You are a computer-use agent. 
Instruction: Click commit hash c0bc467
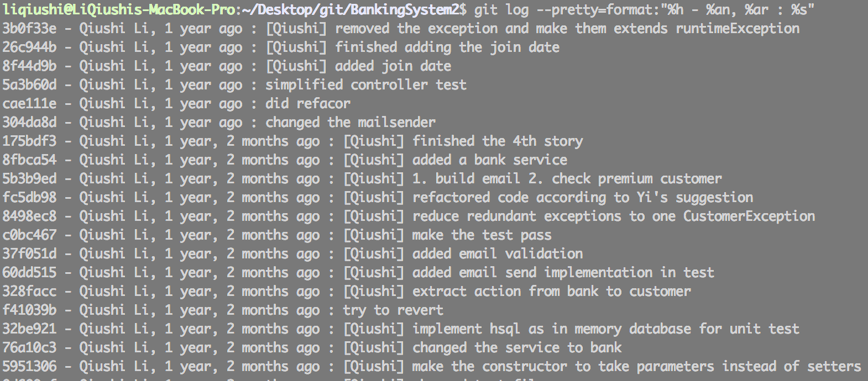coord(29,235)
